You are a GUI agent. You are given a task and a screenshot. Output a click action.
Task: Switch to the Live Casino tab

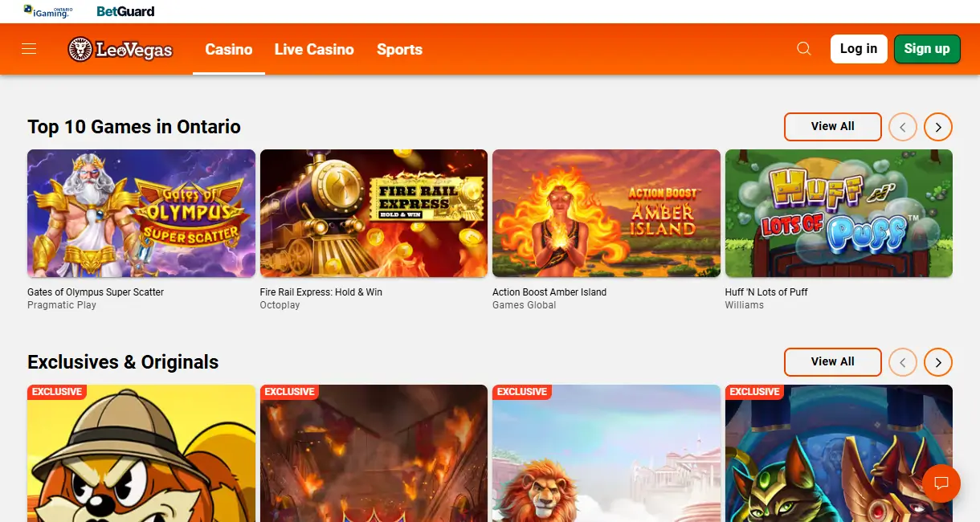click(x=314, y=49)
